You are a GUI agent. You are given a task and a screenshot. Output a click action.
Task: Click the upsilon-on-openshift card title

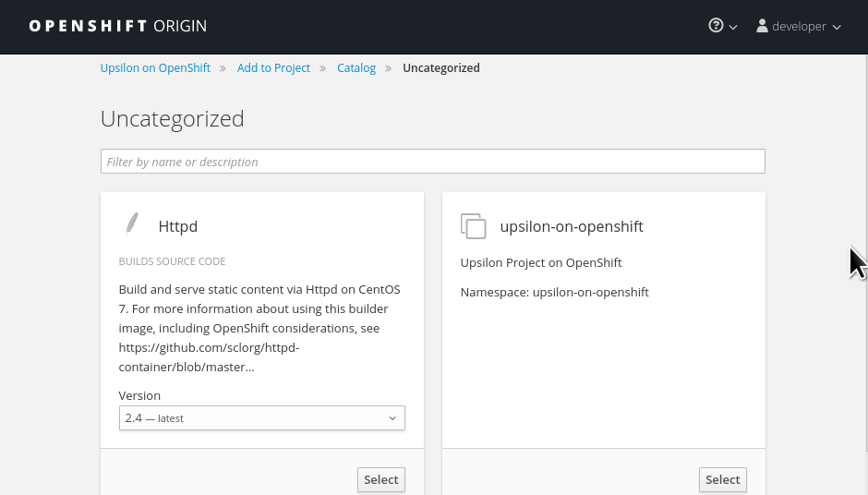click(x=572, y=226)
